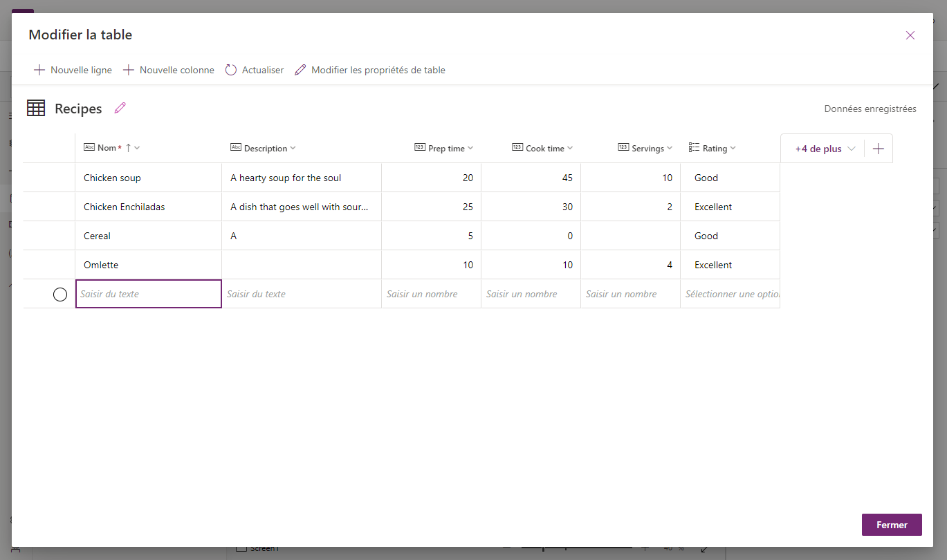Open Modifier les propriétés de table

[x=370, y=70]
